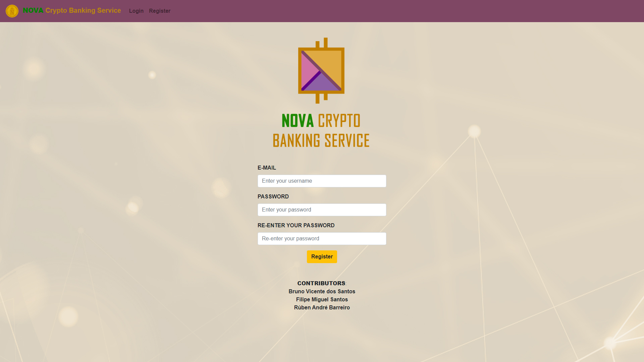Click the E-MAIL username input field
This screenshot has height=362, width=644.
322,181
